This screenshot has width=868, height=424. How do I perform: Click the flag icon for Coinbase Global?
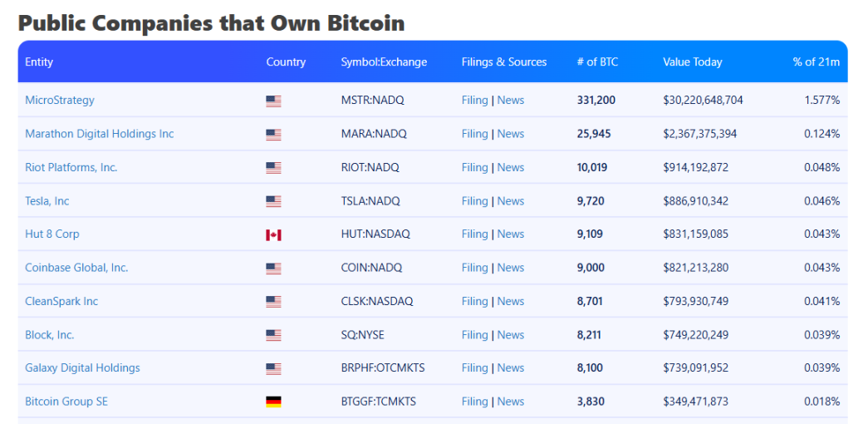click(273, 269)
